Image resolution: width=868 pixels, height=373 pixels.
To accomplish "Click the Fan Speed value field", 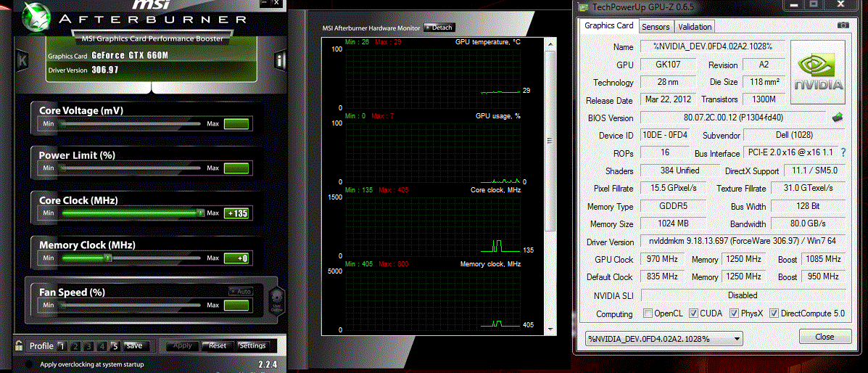I will click(x=236, y=306).
